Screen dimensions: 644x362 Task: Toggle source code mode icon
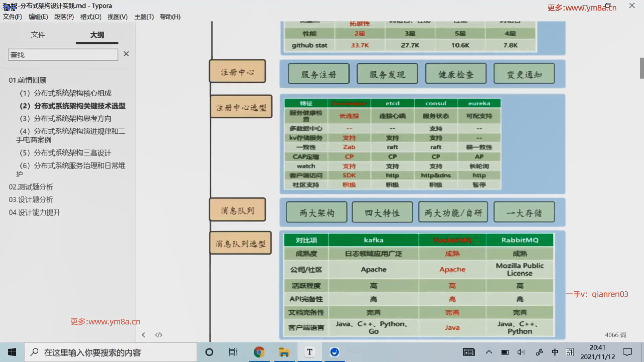tap(159, 335)
